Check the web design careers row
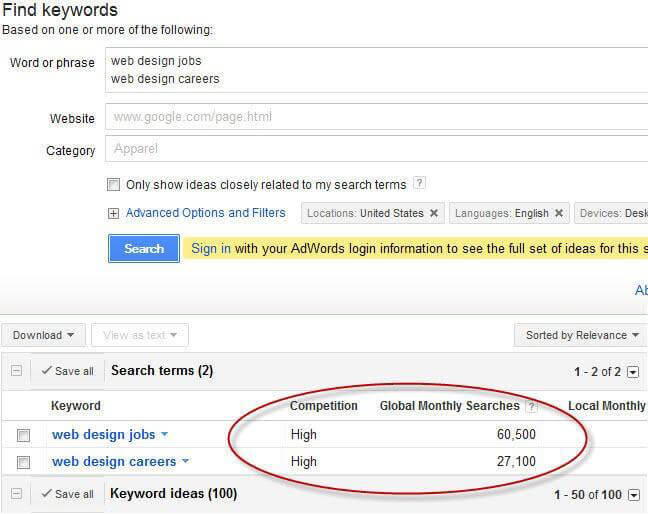Viewport: 648px width, 514px height. pos(24,462)
